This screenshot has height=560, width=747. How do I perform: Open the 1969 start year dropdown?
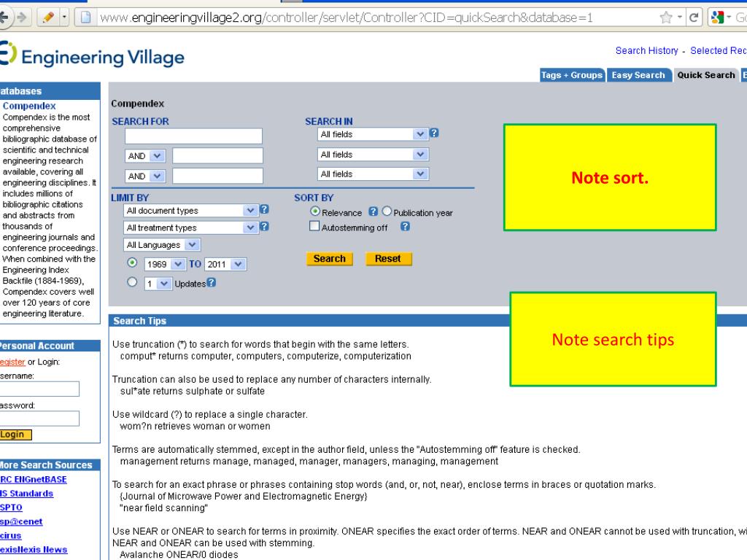coord(165,264)
